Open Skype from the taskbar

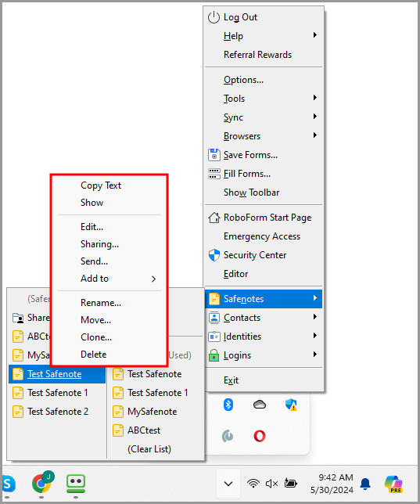8,484
